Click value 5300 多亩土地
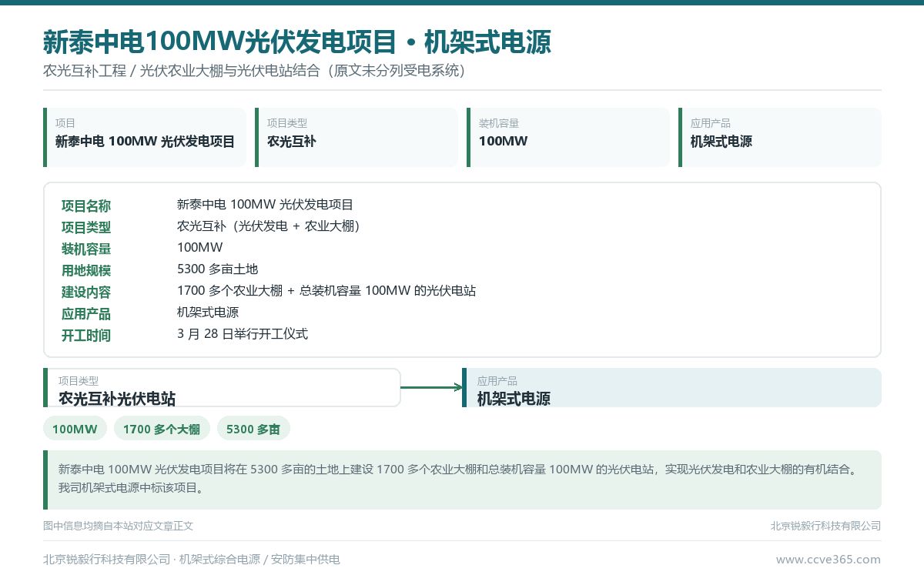924x585 pixels. coord(217,269)
